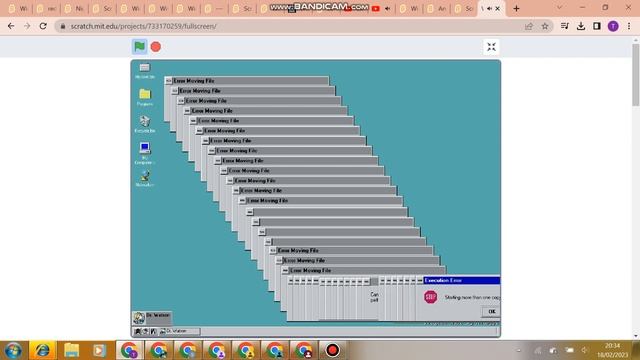This screenshot has height=360, width=640.
Task: Click the Dr. Watson taskbar button
Action: 180,331
